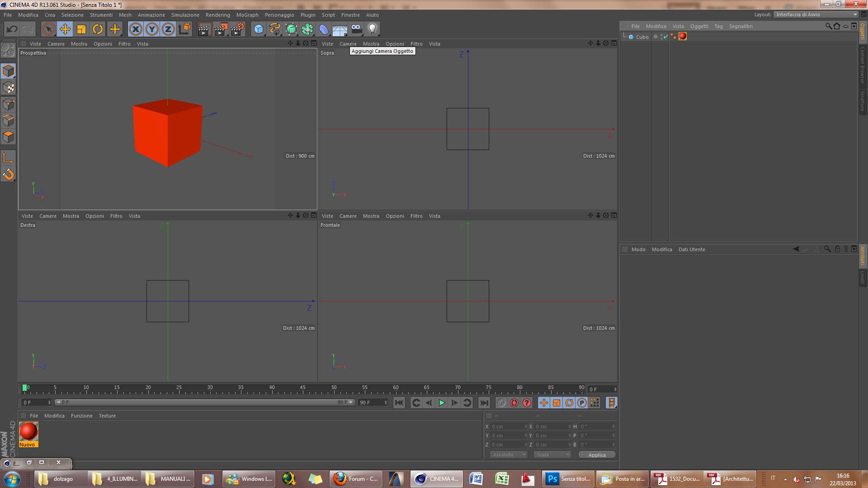Open Render Settings clapperboard with gear
The height and width of the screenshot is (488, 868).
237,29
